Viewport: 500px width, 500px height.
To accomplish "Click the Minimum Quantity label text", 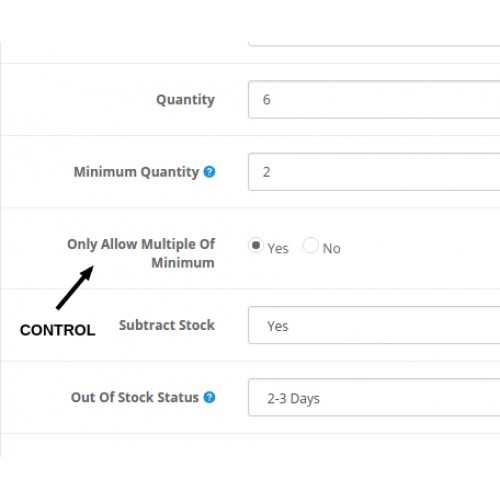I will coord(136,172).
